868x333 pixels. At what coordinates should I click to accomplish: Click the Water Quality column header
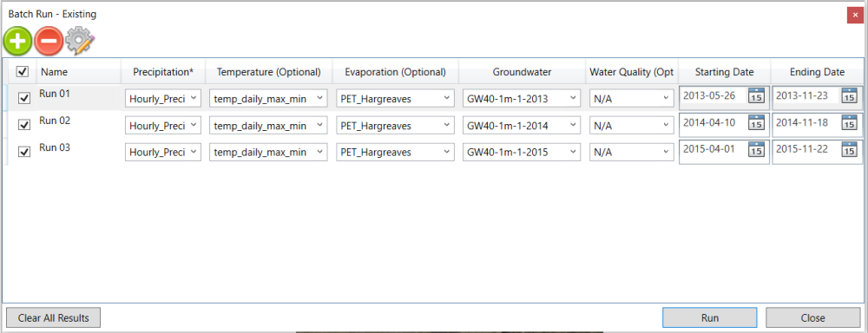pyautogui.click(x=632, y=72)
